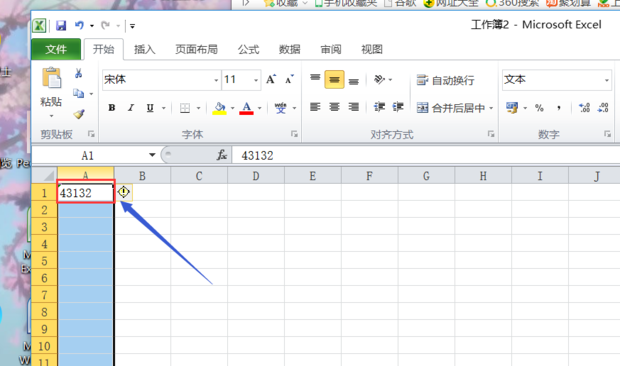Viewport: 620px width, 366px height.
Task: Click the error warning icon beside A1
Action: (124, 192)
